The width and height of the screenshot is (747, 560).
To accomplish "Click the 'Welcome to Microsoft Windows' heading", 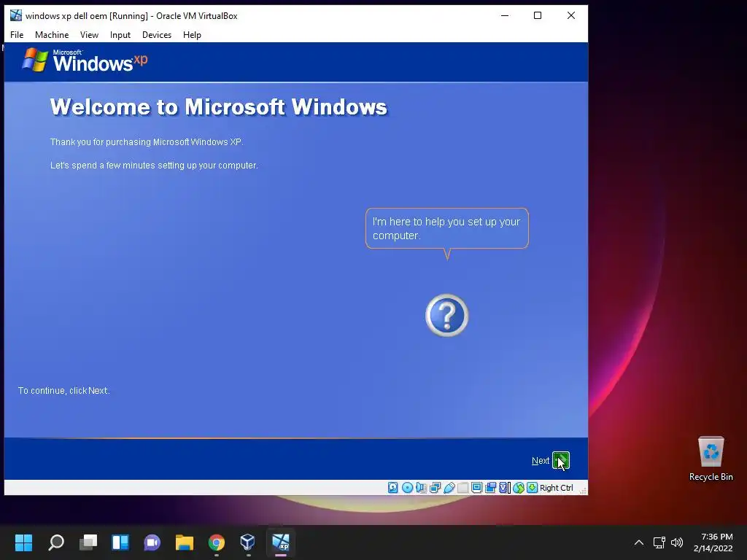I will coord(219,106).
